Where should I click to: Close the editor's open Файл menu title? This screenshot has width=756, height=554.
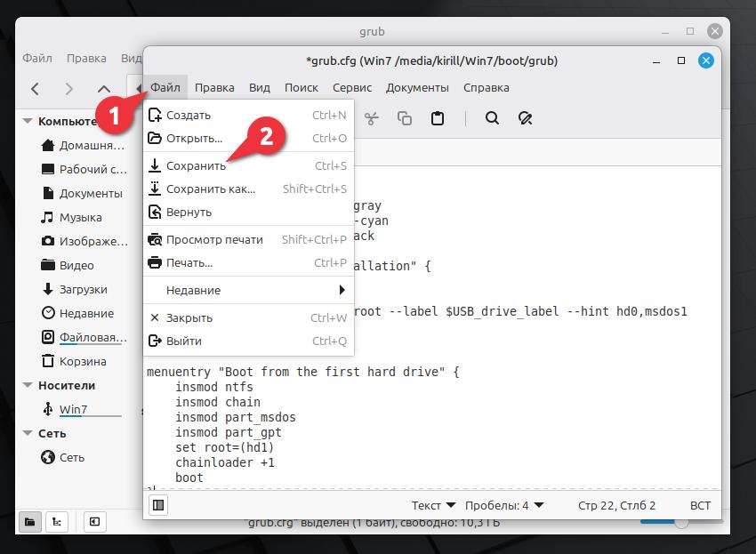click(x=165, y=87)
